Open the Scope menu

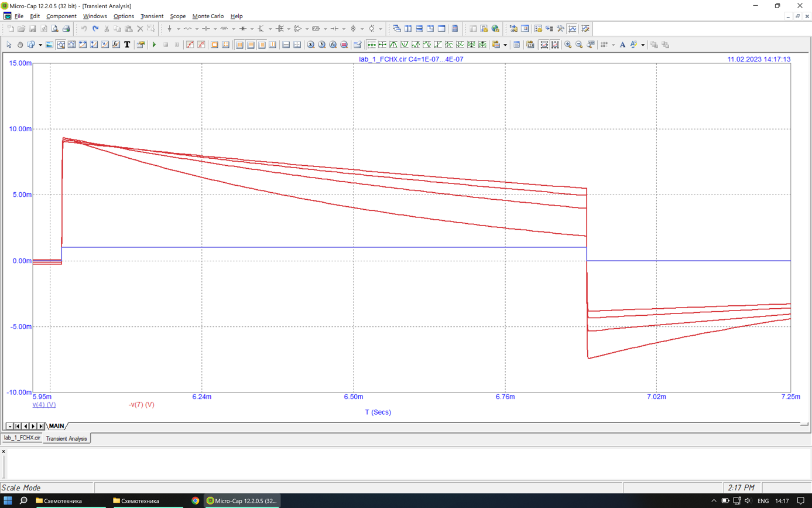pos(178,16)
